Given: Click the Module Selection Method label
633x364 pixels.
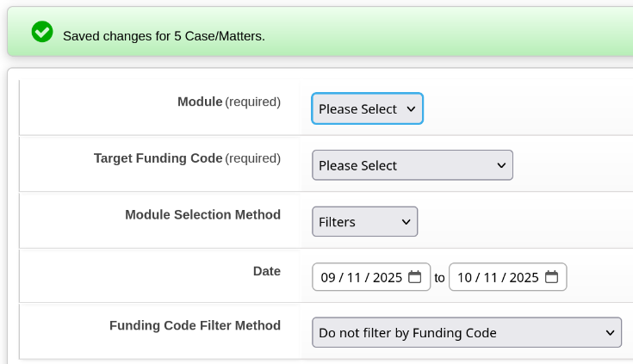Looking at the screenshot, I should (x=202, y=214).
